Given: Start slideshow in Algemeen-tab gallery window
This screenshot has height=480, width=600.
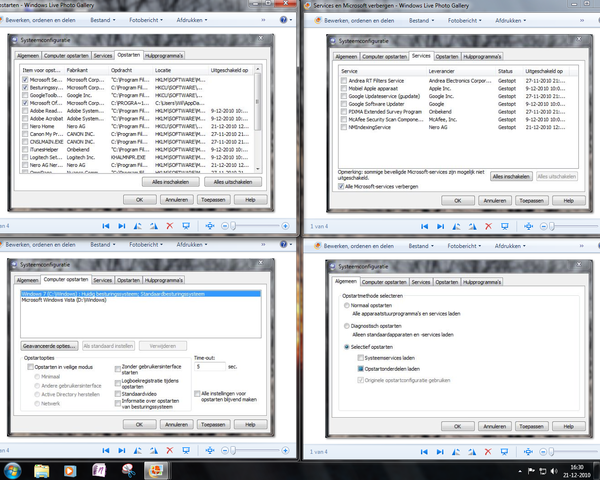Looking at the screenshot, I should (x=504, y=452).
